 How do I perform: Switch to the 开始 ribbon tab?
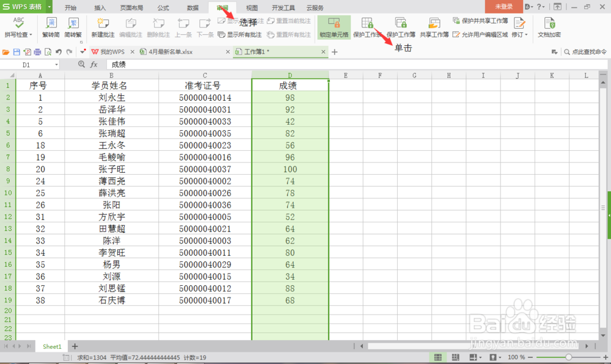point(70,7)
